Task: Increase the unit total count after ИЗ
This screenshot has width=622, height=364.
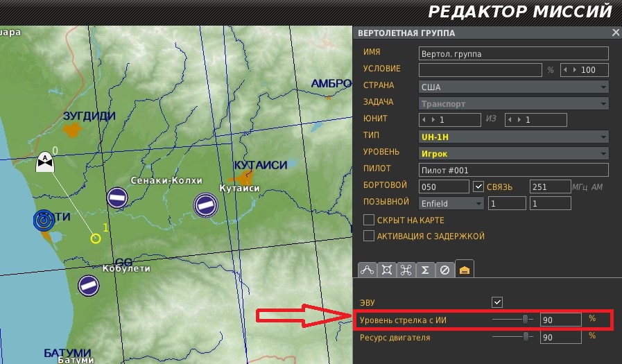Action: [x=519, y=120]
